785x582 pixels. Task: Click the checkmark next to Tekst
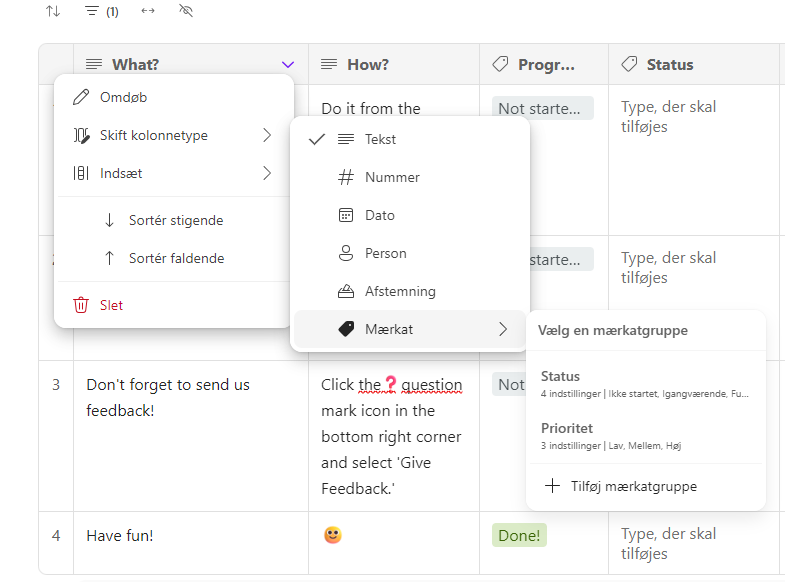(x=317, y=139)
